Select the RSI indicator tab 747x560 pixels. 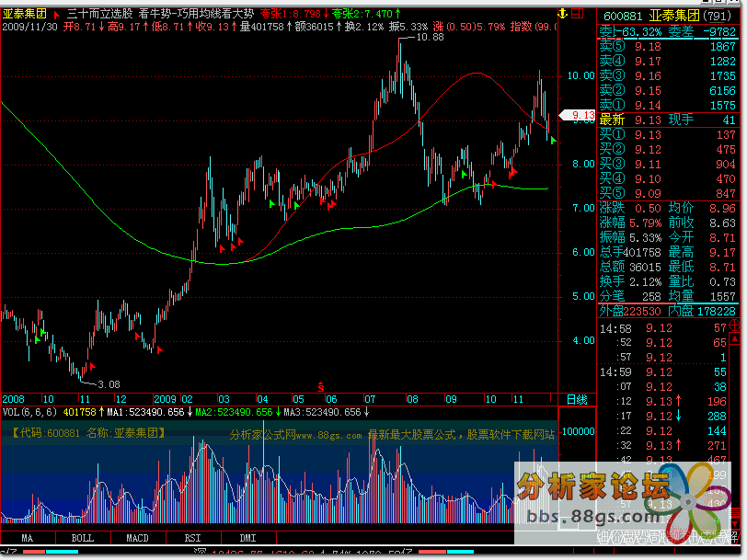click(192, 537)
